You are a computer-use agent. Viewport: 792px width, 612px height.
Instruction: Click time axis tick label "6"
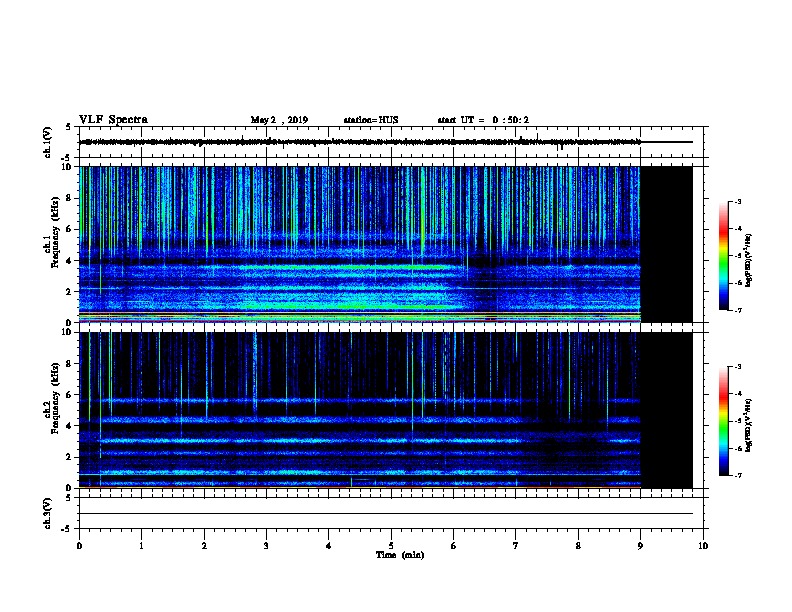pyautogui.click(x=453, y=546)
